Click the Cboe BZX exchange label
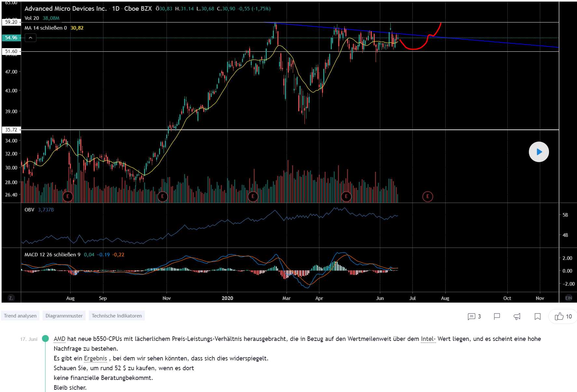 138,9
